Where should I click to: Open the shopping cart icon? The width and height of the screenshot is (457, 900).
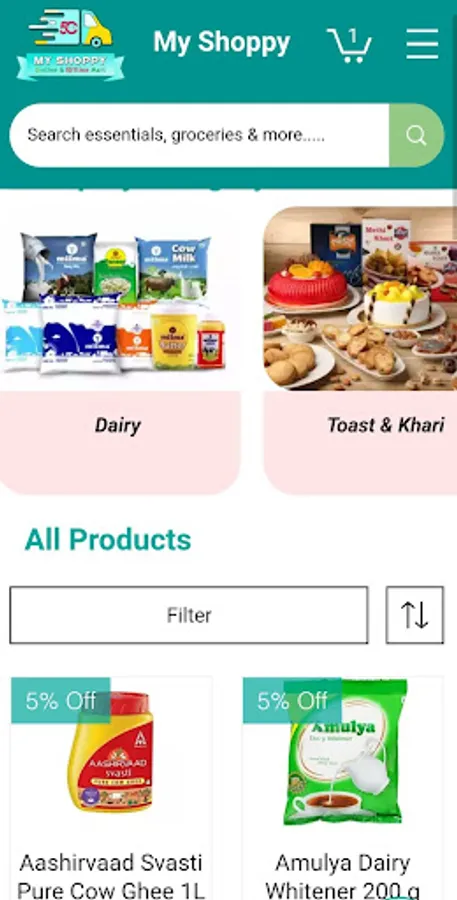349,45
